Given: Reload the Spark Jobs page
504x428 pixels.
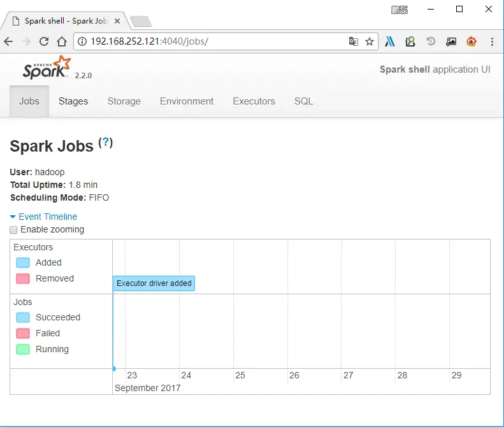Looking at the screenshot, I should click(44, 41).
